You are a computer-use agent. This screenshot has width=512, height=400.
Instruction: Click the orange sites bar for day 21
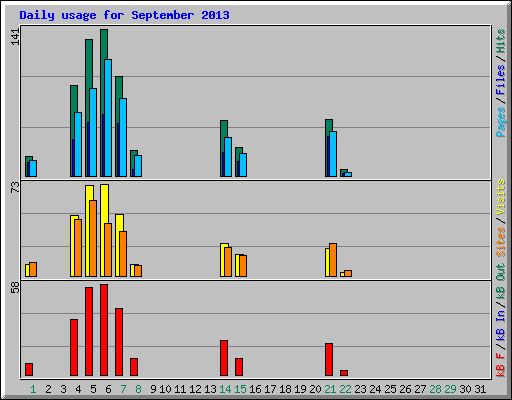tap(333, 260)
